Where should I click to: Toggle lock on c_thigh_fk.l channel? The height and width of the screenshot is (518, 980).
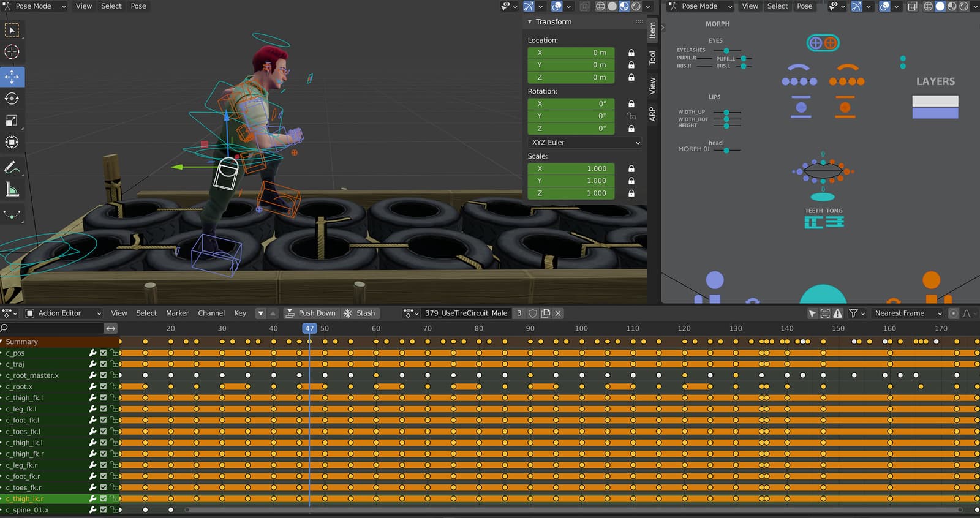coord(114,398)
